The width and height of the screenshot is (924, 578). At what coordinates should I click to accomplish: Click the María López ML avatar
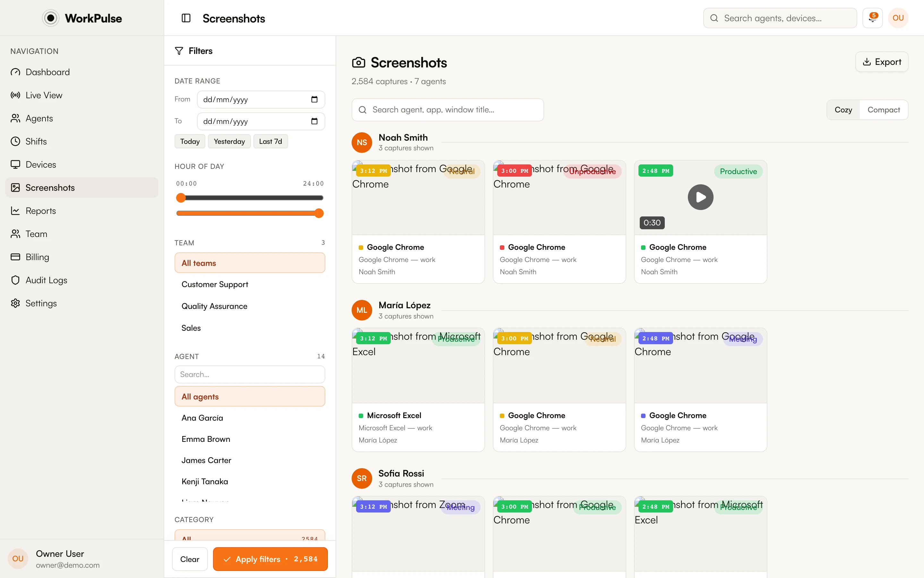362,311
